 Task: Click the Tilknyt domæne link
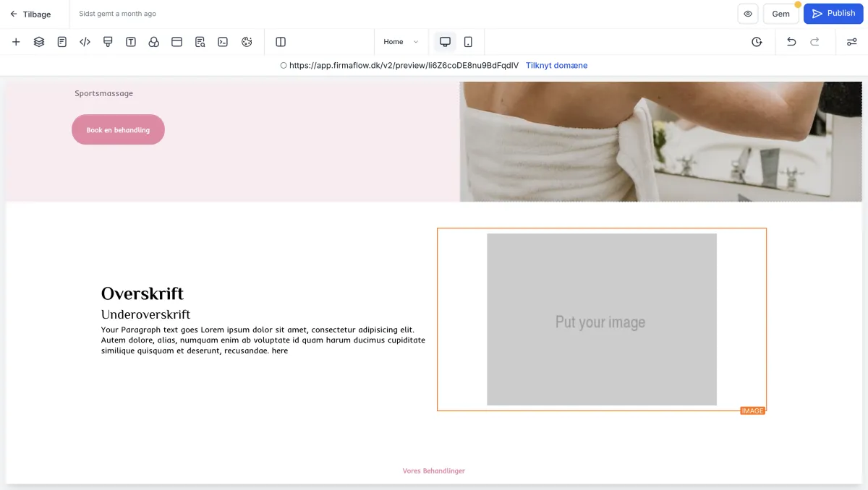coord(556,65)
